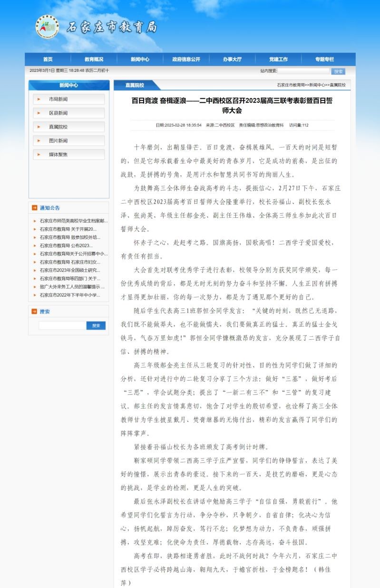
Task: Click the arrow bullet next to 图片新闻
Action: point(39,141)
